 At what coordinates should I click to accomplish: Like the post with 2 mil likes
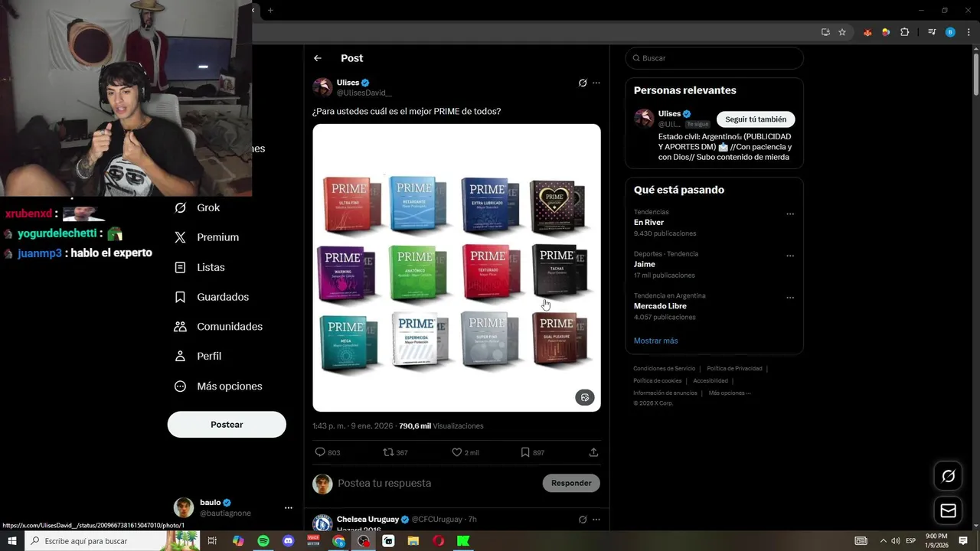click(x=465, y=452)
